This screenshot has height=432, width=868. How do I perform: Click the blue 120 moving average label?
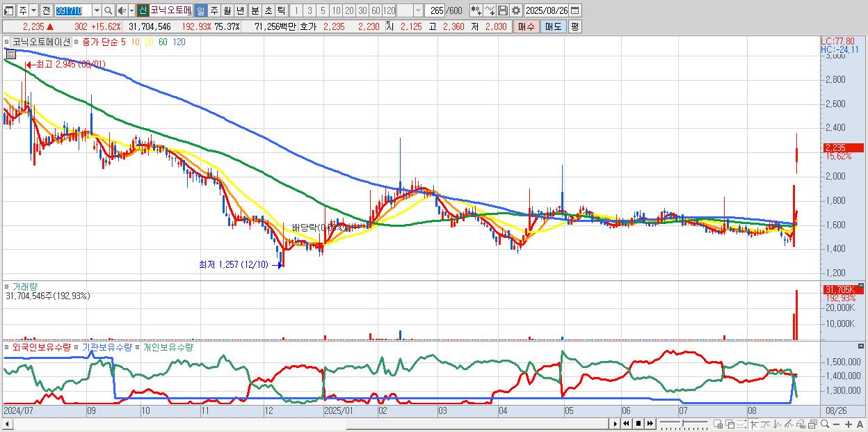tap(179, 42)
